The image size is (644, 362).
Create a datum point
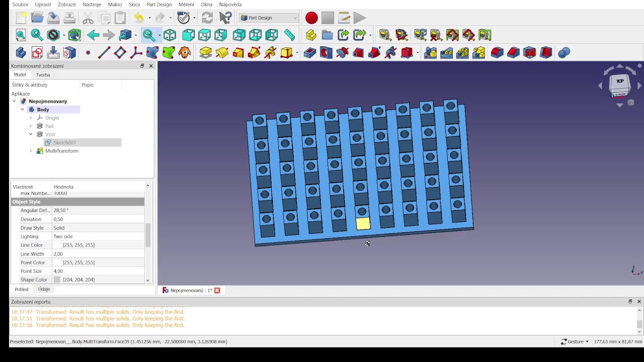click(88, 53)
